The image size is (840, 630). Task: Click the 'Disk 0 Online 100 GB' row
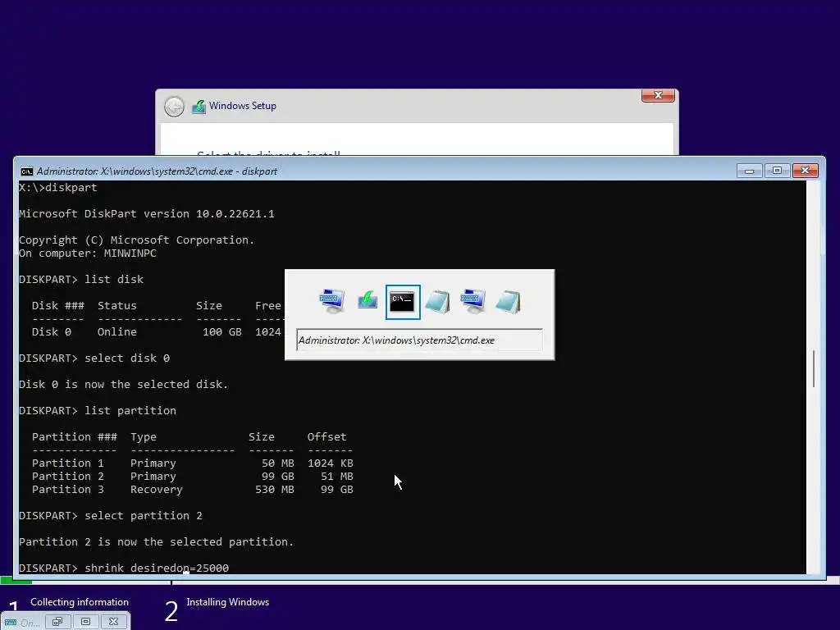157,331
